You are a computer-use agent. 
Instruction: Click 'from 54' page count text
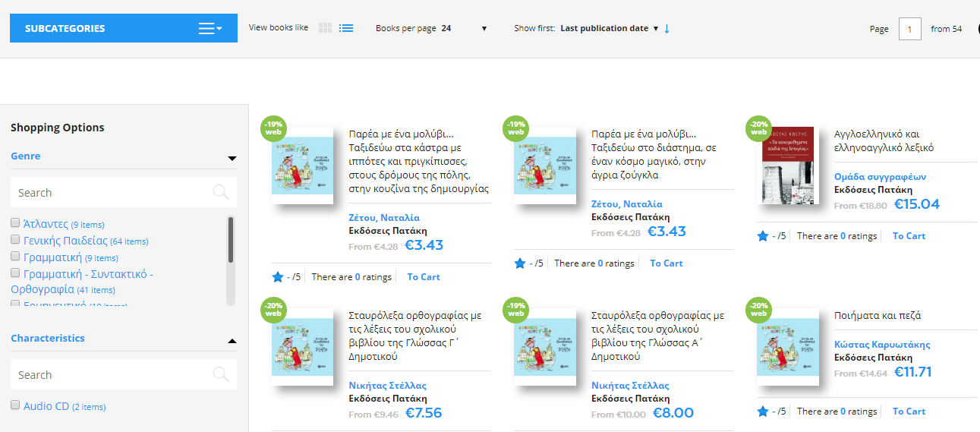[947, 29]
